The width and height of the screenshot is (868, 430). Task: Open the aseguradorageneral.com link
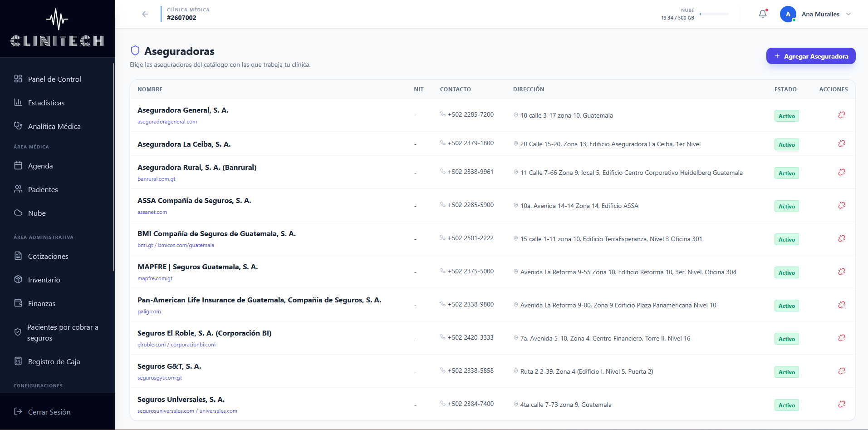pyautogui.click(x=167, y=122)
